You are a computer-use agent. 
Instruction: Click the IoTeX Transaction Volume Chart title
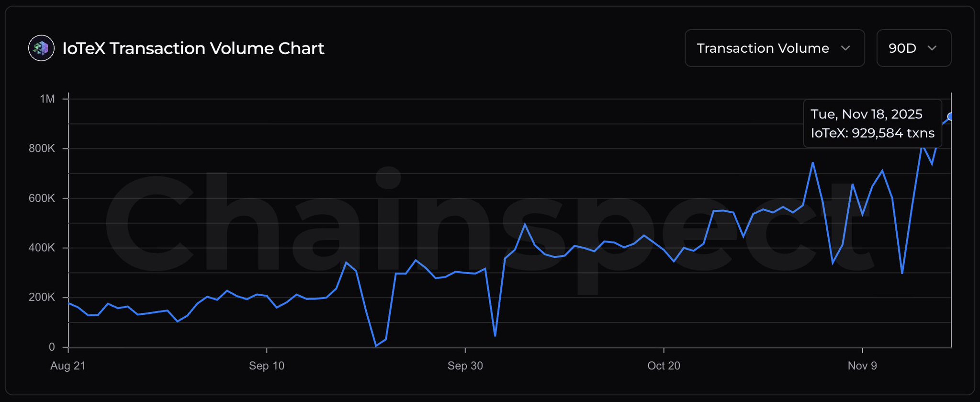click(193, 48)
